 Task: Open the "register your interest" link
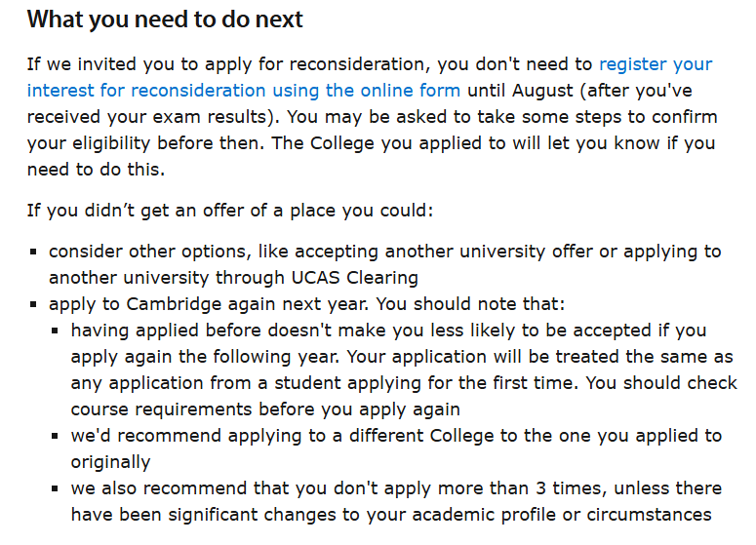[x=655, y=64]
